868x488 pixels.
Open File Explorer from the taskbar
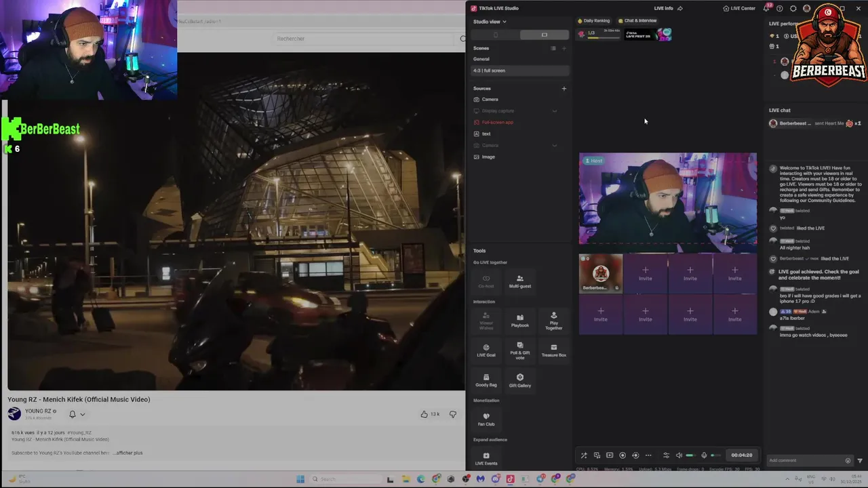(x=406, y=479)
